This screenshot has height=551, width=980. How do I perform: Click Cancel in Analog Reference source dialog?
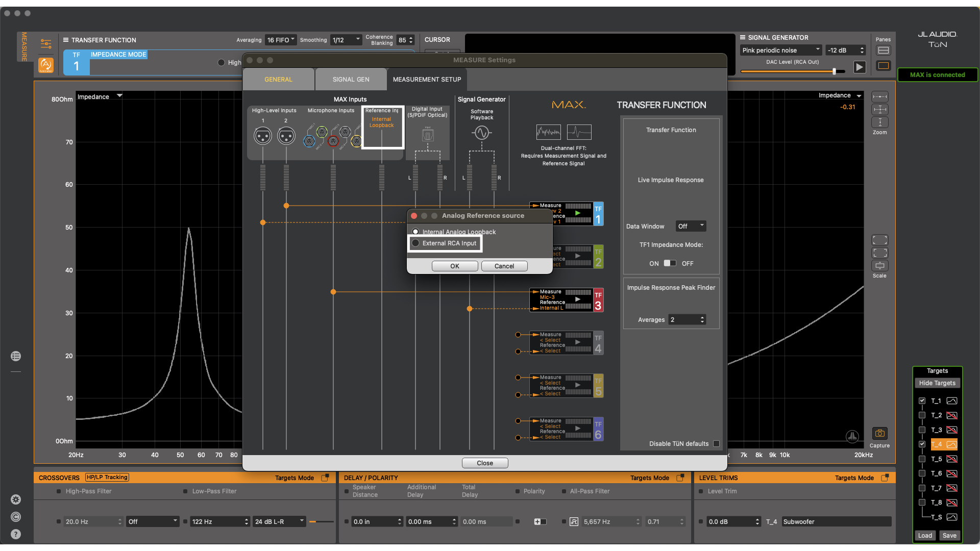(504, 266)
